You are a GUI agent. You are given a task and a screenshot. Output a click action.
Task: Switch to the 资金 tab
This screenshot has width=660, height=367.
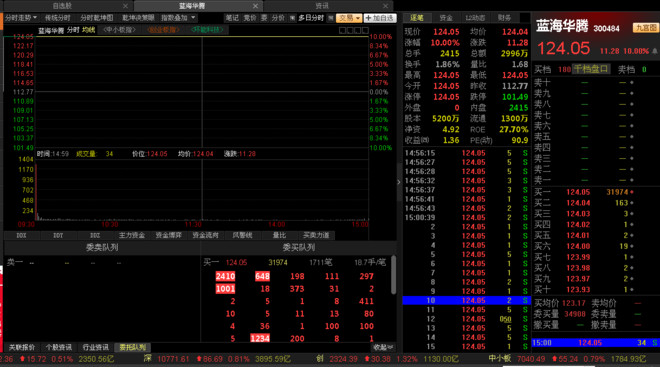(x=446, y=18)
